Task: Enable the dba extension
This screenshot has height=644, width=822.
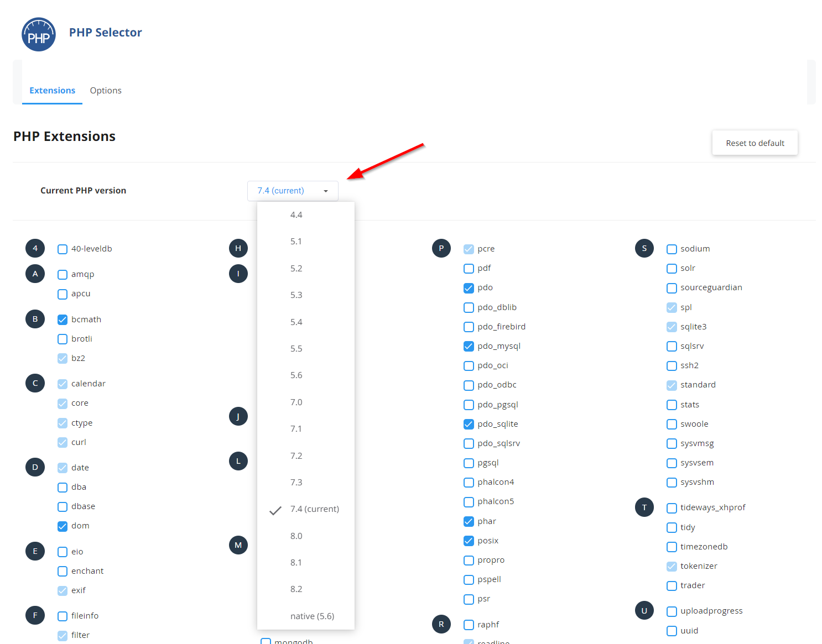Action: (x=63, y=488)
